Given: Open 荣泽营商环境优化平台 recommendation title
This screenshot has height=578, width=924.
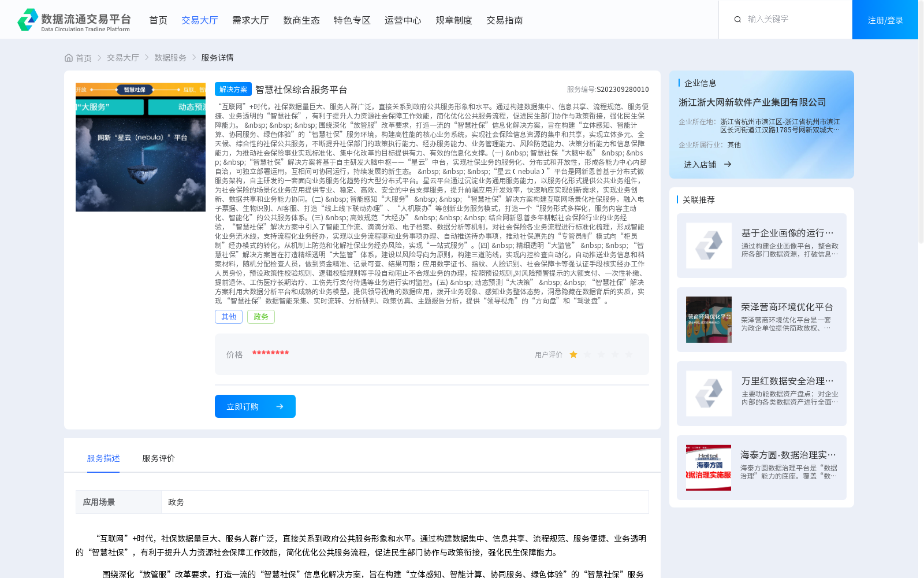Looking at the screenshot, I should click(x=787, y=307).
